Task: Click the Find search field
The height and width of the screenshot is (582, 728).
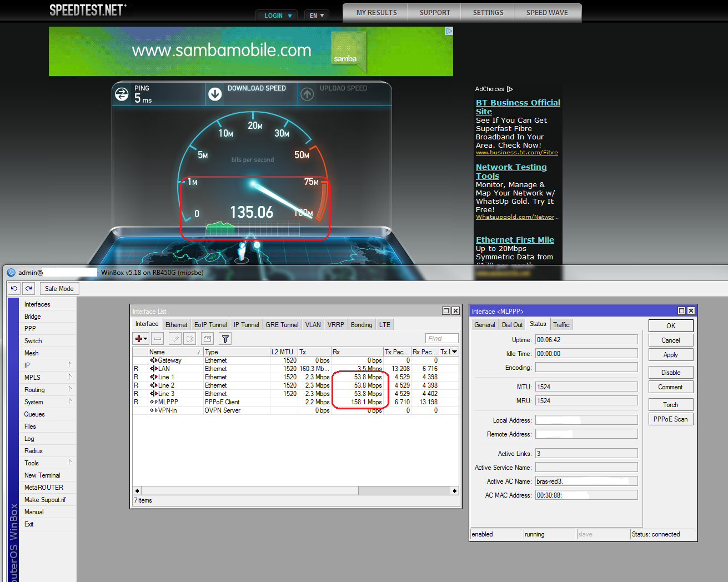Action: pyautogui.click(x=441, y=338)
